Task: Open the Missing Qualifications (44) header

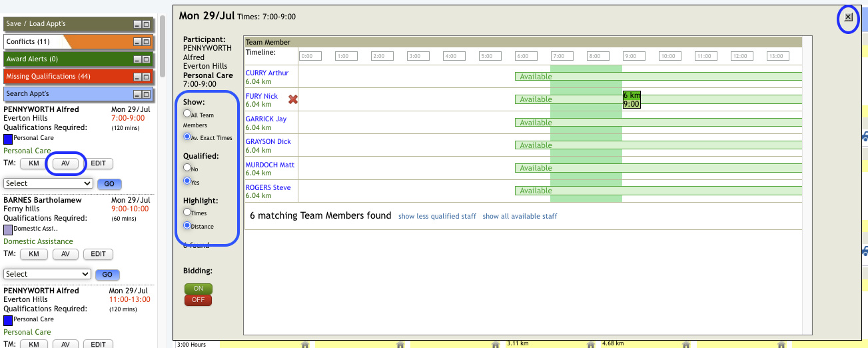Action: [x=78, y=77]
